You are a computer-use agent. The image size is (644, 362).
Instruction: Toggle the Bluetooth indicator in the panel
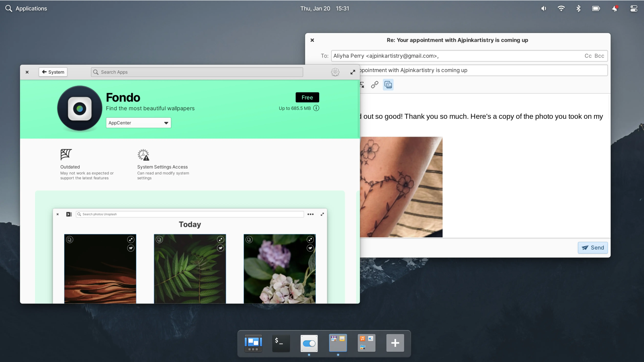[578, 9]
